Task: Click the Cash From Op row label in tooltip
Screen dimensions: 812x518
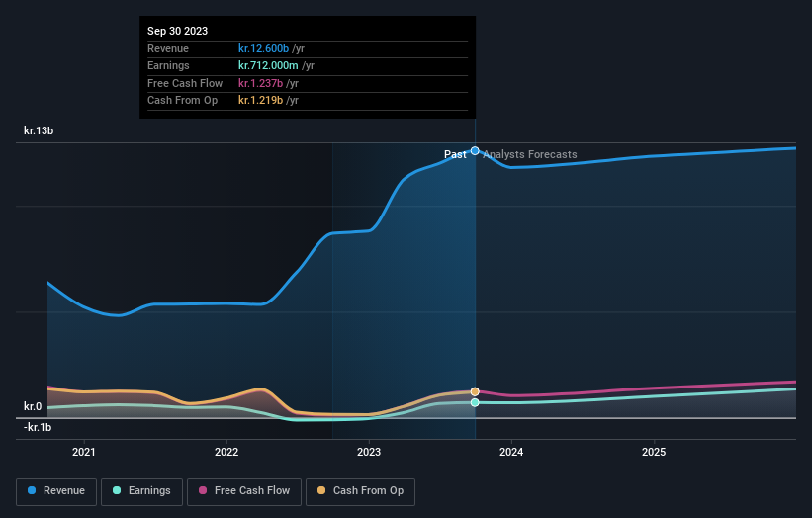Action: (x=182, y=101)
